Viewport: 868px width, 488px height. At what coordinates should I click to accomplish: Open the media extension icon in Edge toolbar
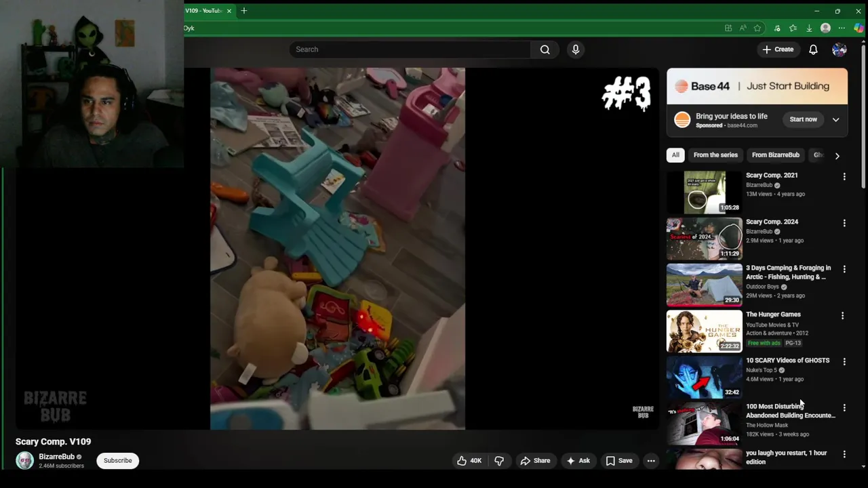point(777,28)
